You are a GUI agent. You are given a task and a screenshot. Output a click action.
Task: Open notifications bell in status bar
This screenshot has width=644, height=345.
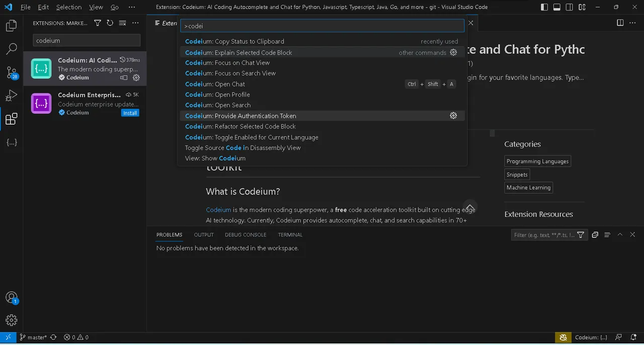point(633,337)
